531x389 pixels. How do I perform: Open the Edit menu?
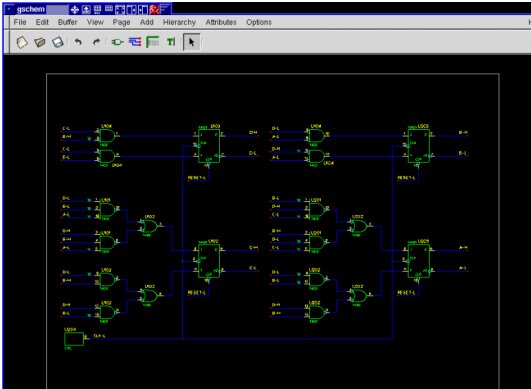pos(42,22)
